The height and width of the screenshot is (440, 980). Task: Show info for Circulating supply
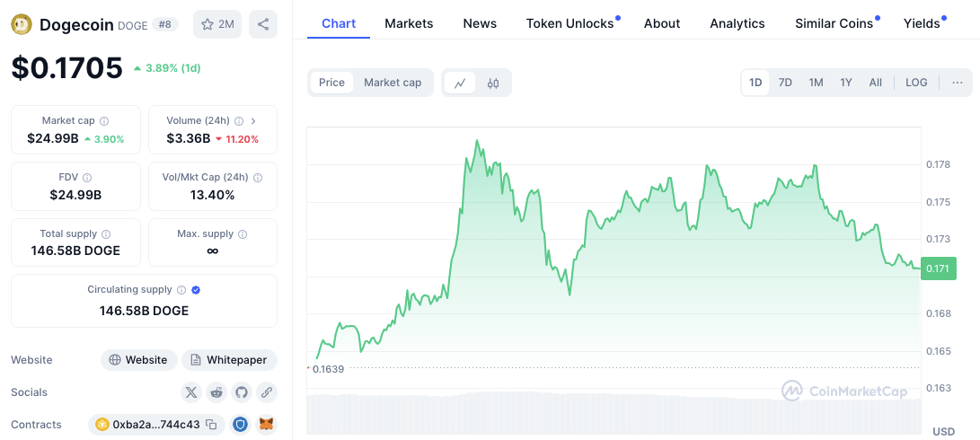coord(181,290)
